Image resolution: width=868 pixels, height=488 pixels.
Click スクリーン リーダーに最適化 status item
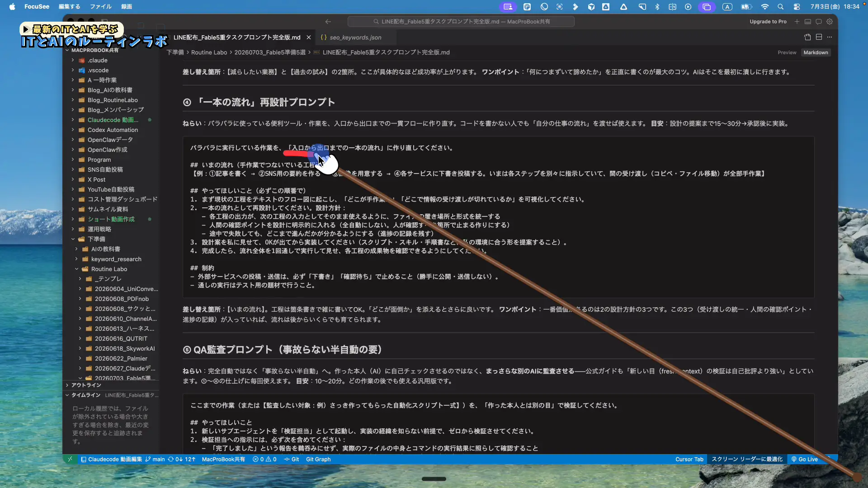[x=747, y=459]
